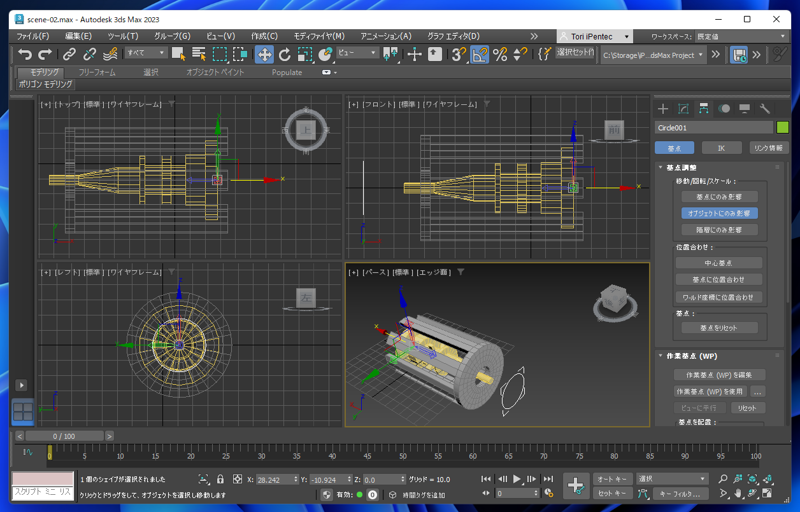Open the selection filter すべて dropdown

point(146,53)
